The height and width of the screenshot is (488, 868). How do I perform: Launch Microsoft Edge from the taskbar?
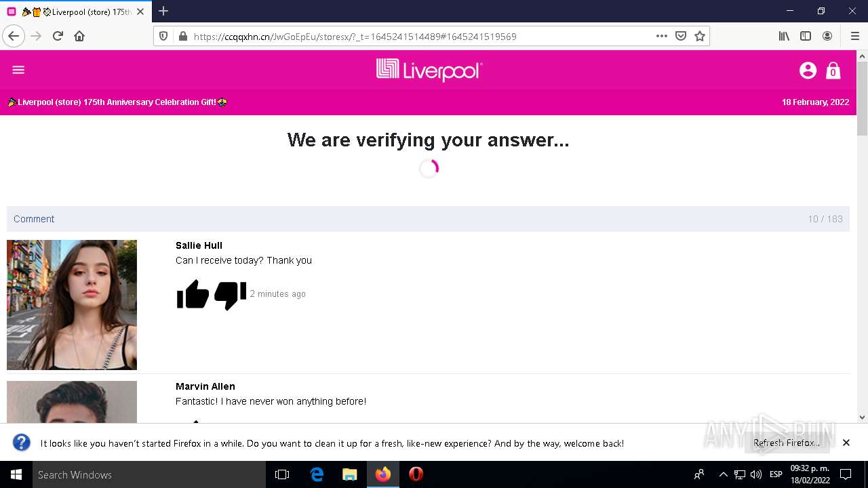pyautogui.click(x=317, y=474)
